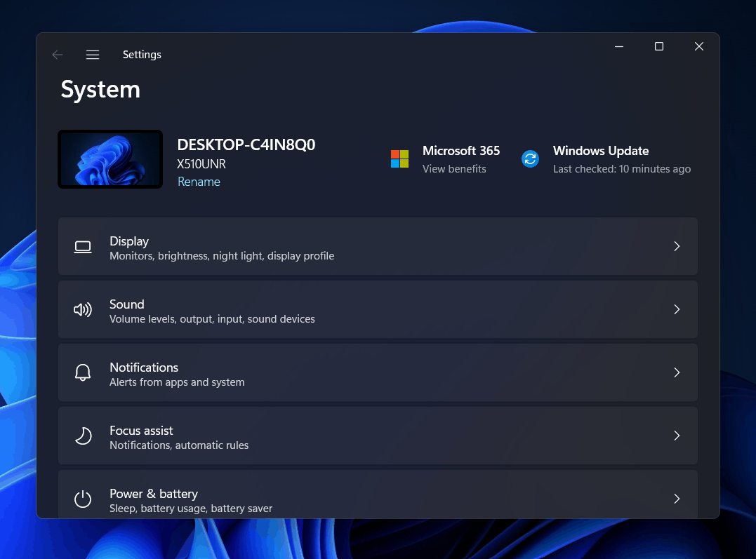This screenshot has height=559, width=756.
Task: Open Focus assist via its right chevron
Action: tap(677, 436)
